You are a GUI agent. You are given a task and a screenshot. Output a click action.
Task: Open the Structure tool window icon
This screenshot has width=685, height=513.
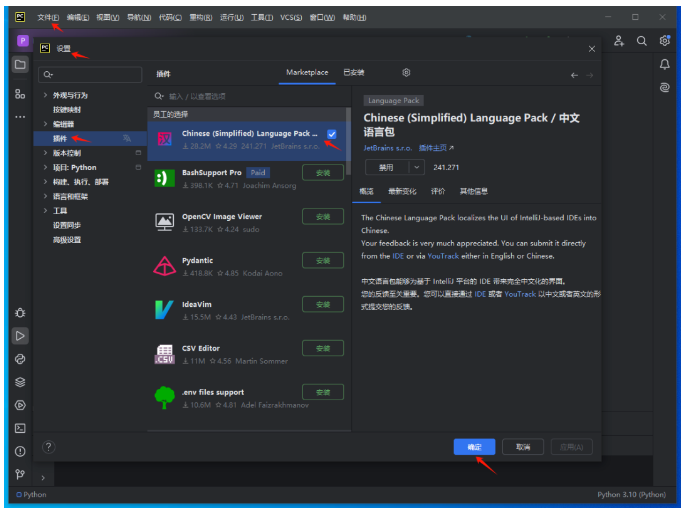tap(20, 94)
